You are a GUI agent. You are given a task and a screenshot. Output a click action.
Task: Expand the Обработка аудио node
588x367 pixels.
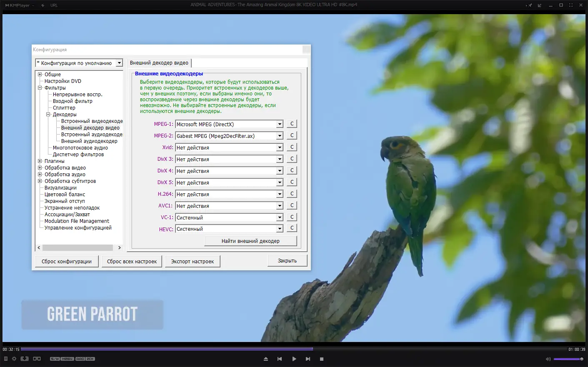point(40,175)
